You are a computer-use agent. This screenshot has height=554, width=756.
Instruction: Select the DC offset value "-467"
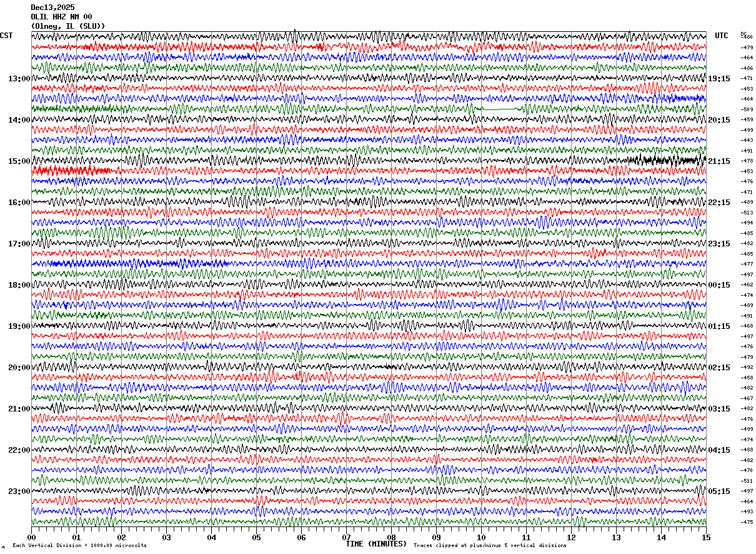coord(747,398)
